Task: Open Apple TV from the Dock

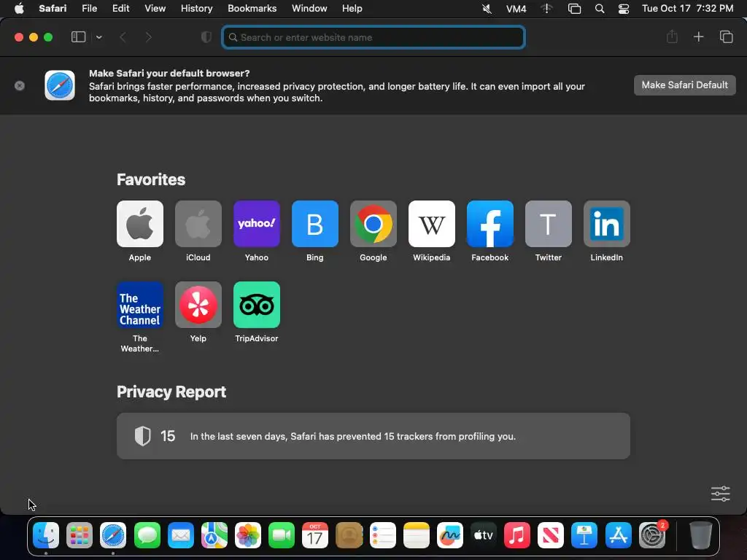Action: (483, 535)
